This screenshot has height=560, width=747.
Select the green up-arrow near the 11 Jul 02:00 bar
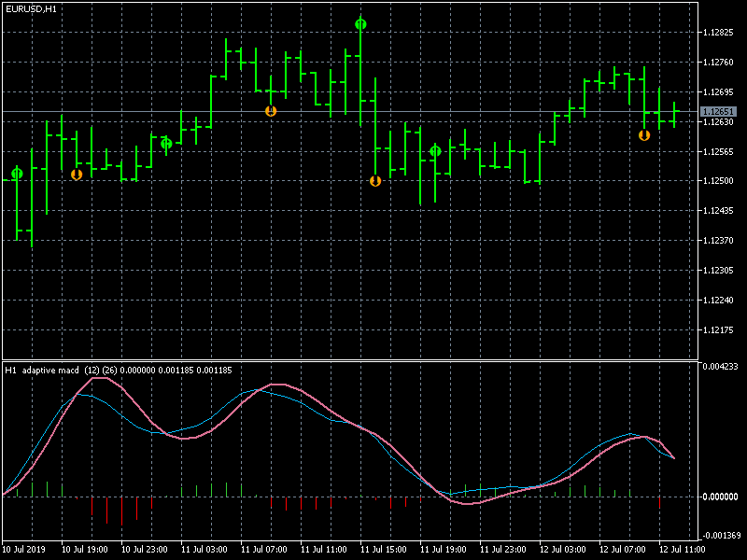tap(166, 144)
